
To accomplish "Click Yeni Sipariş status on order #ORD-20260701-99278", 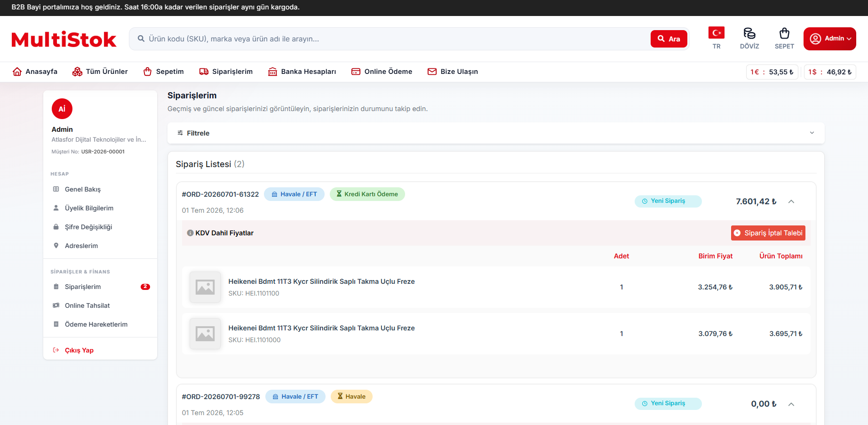I will click(668, 403).
